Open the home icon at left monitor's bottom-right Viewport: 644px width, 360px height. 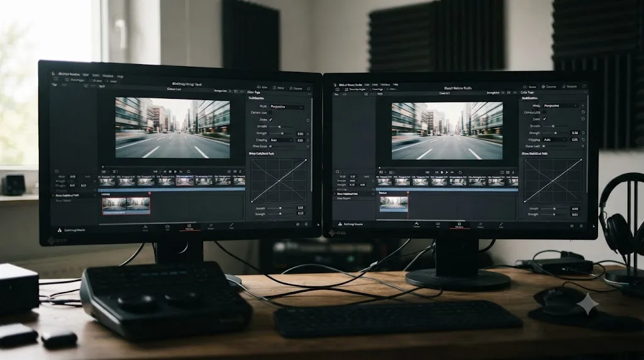point(297,224)
